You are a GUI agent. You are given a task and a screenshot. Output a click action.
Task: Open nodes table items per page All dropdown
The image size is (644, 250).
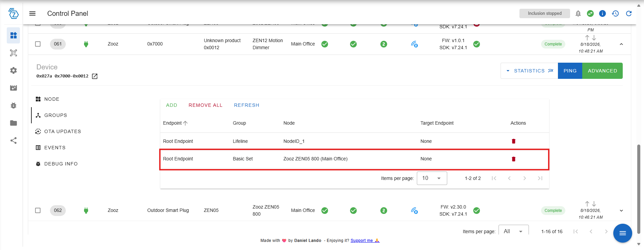pos(513,231)
